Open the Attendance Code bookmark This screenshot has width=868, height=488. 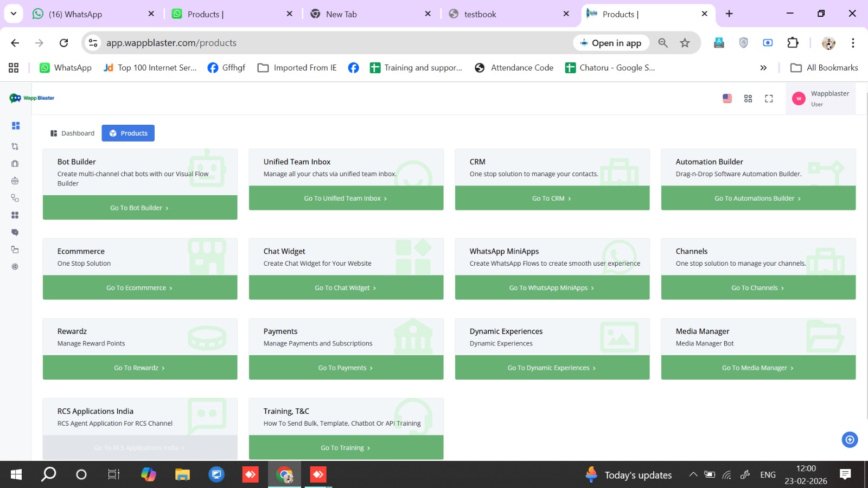pyautogui.click(x=514, y=68)
